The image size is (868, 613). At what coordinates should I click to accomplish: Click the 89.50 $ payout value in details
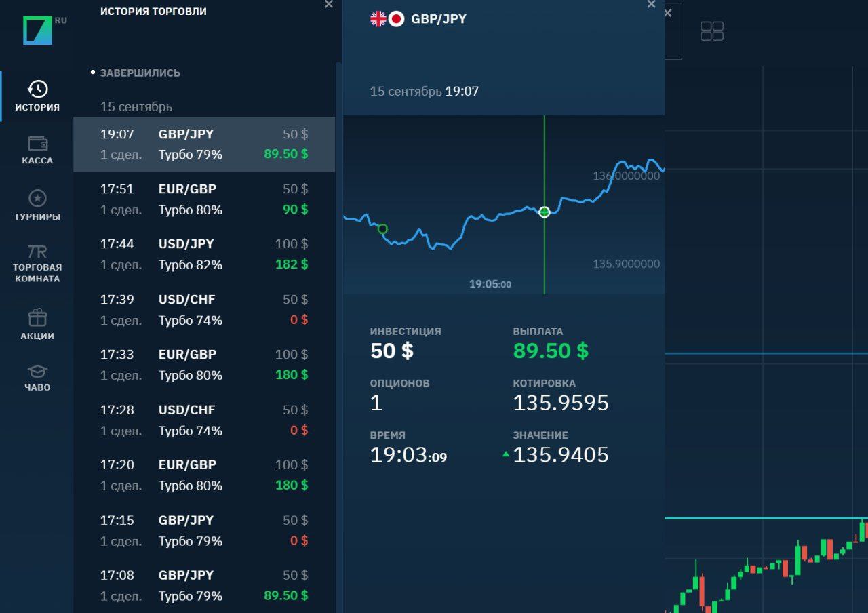click(x=551, y=351)
